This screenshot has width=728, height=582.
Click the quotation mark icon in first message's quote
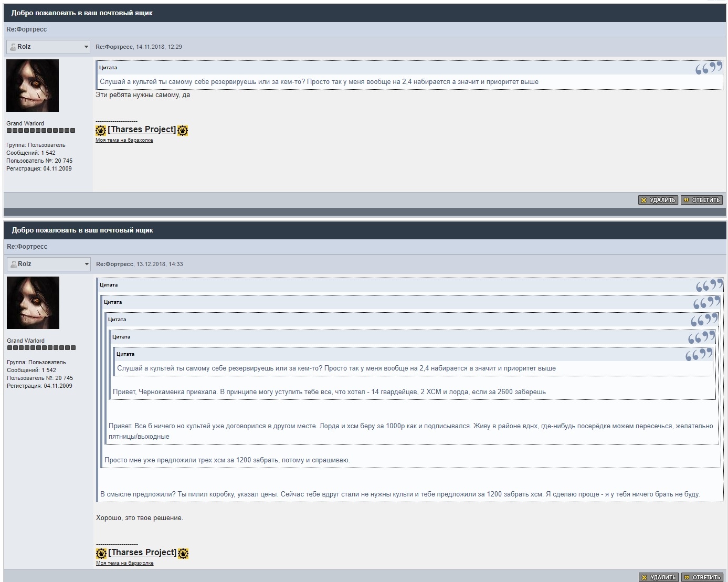pyautogui.click(x=708, y=69)
